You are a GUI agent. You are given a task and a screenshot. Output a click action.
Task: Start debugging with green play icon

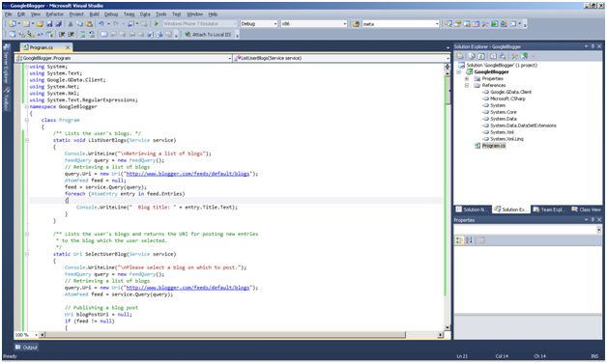(x=157, y=24)
